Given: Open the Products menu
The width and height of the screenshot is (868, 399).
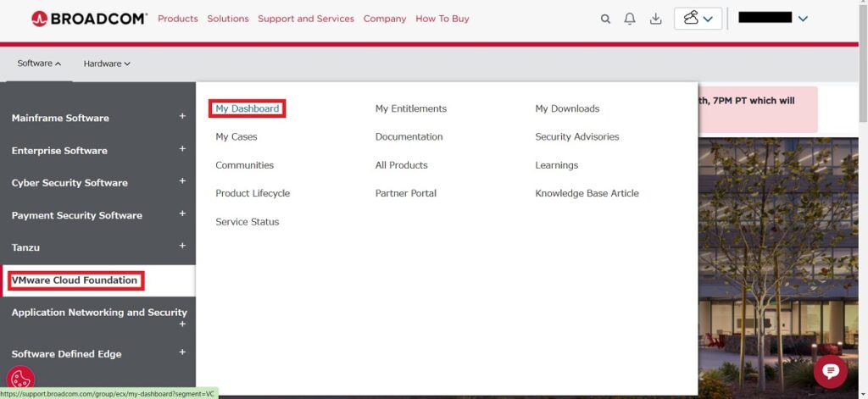Looking at the screenshot, I should [178, 19].
